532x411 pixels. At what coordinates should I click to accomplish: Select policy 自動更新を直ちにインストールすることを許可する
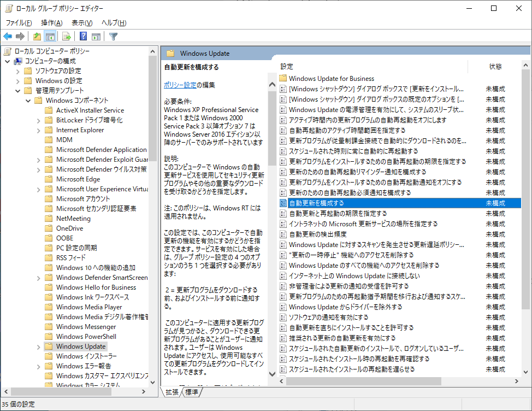point(351,328)
